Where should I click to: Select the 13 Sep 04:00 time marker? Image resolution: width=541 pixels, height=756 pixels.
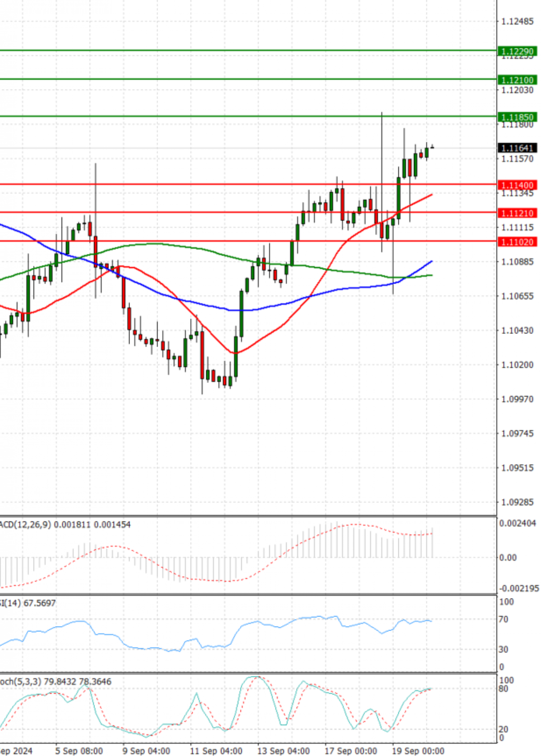pos(283,751)
